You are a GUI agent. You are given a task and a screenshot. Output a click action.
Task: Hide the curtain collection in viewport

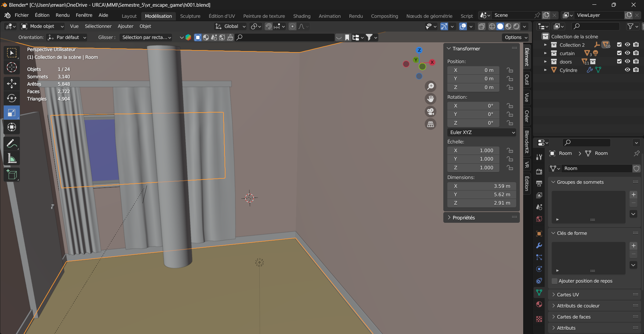627,53
